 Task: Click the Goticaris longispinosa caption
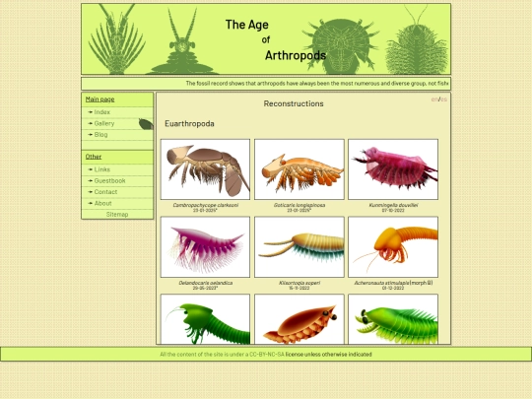tap(299, 205)
